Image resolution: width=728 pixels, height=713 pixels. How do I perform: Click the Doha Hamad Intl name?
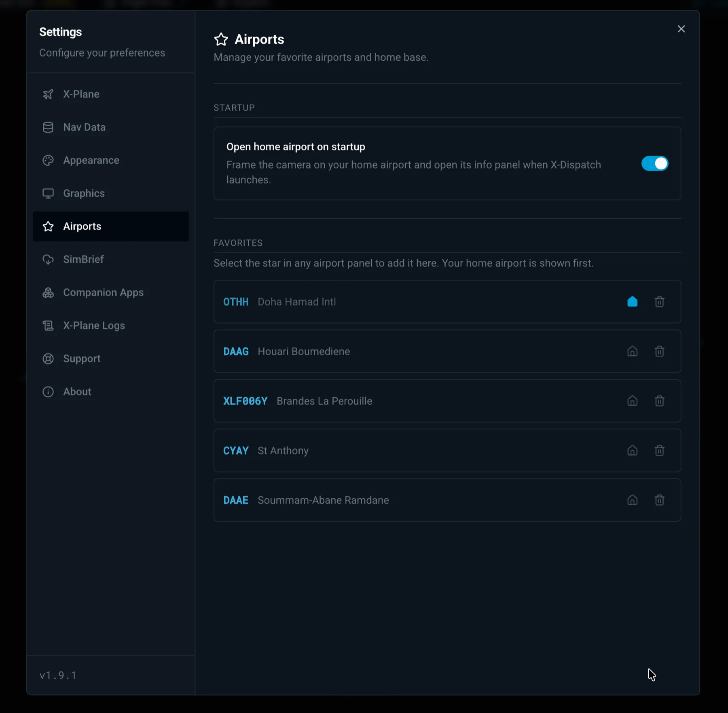[297, 302]
